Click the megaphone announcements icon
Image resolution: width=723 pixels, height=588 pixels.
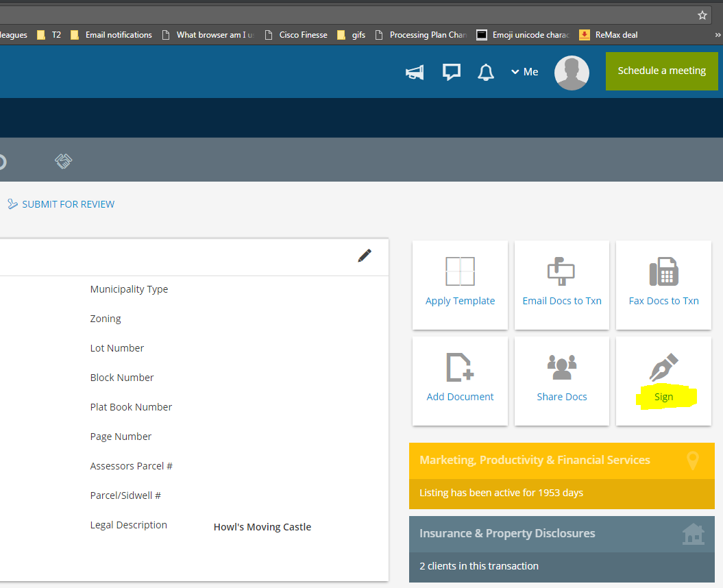[x=414, y=72]
